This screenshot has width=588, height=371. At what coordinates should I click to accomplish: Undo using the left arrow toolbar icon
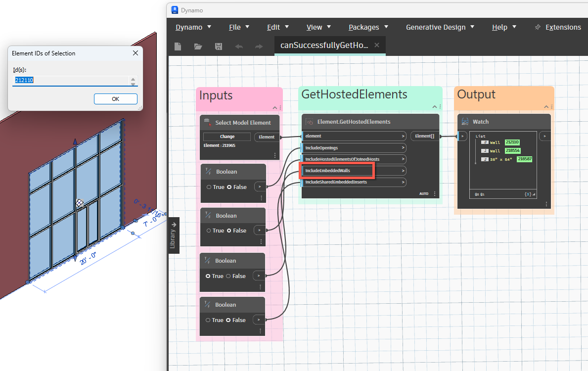click(x=239, y=46)
